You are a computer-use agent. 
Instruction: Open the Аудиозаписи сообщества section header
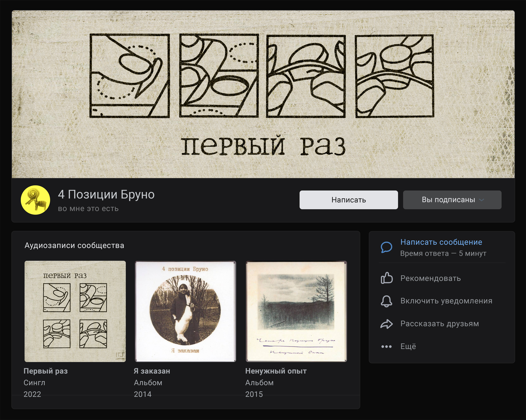74,245
